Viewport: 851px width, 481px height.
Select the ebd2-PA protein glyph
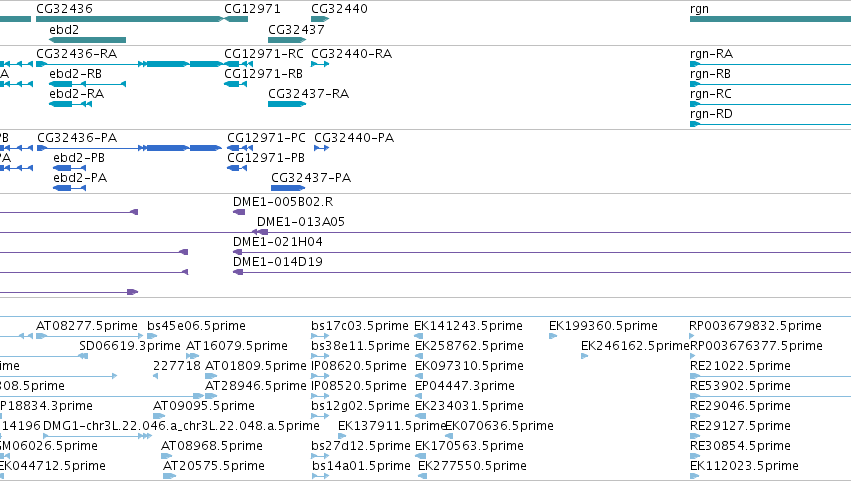[x=69, y=188]
